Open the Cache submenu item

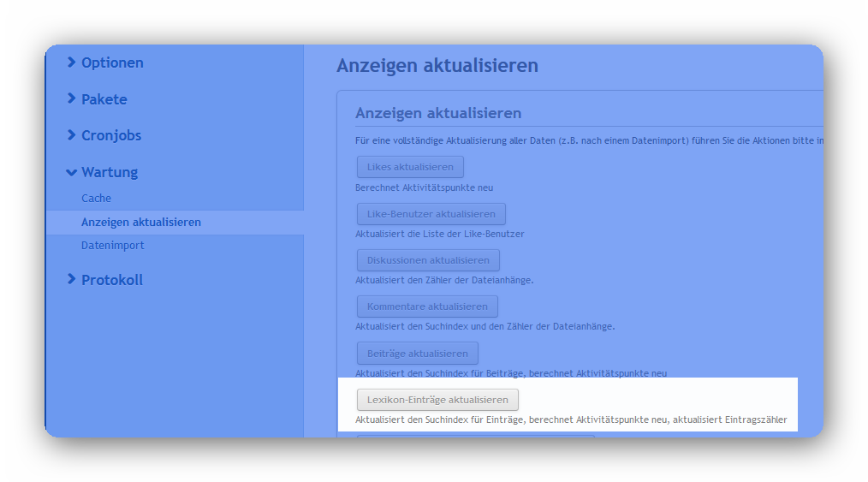[x=96, y=198]
